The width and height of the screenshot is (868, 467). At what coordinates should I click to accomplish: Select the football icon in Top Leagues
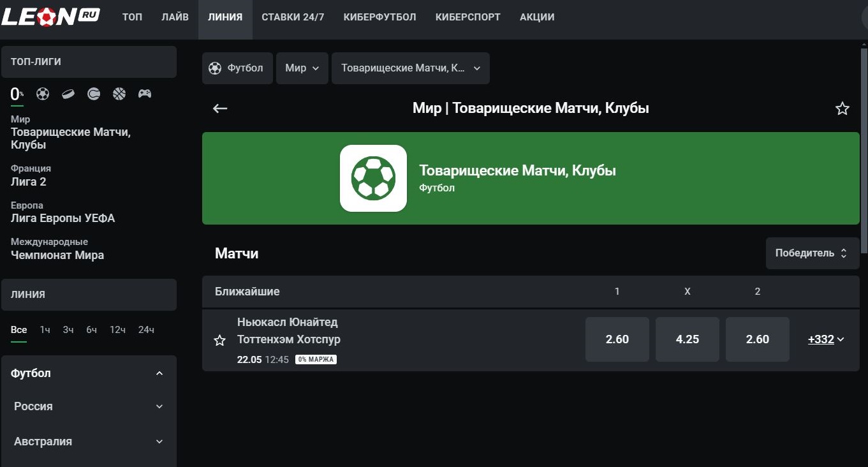pyautogui.click(x=43, y=94)
